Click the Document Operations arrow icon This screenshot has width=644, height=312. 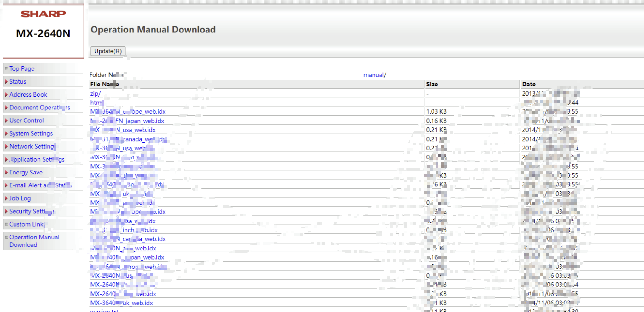click(x=6, y=107)
